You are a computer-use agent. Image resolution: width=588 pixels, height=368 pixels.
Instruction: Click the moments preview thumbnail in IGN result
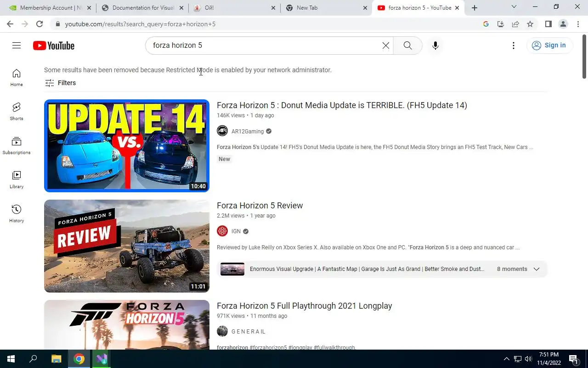coord(232,269)
